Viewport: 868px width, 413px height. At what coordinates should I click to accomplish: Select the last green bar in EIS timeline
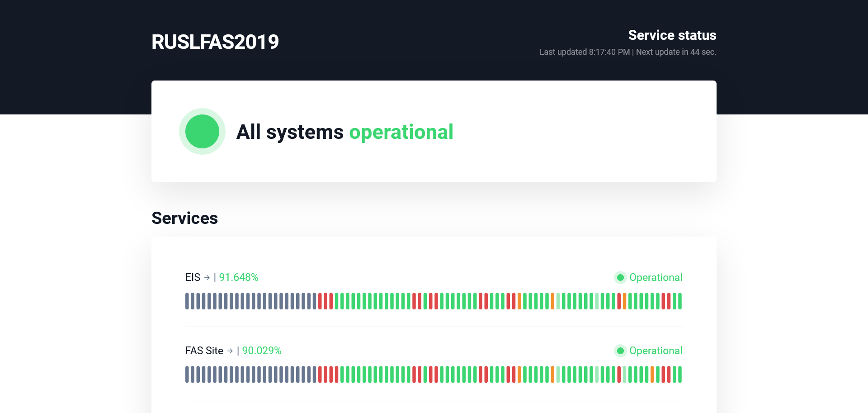coord(680,301)
